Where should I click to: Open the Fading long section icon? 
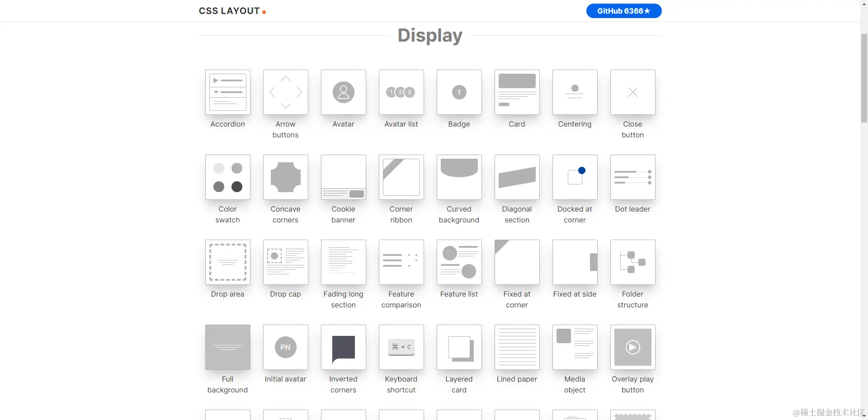(344, 262)
